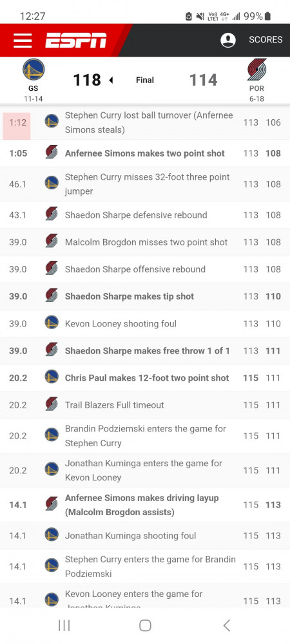
Task: Tap the Golden State Warriors team logo
Action: [34, 70]
